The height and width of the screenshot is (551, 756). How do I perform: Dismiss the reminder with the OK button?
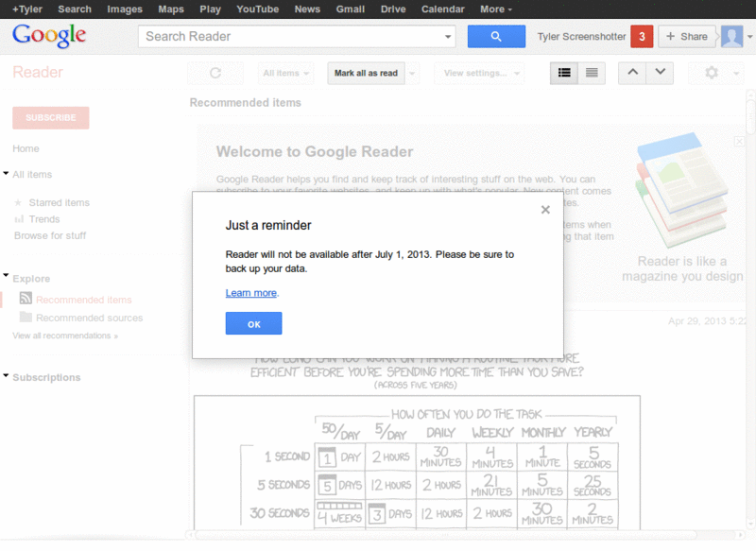pos(253,323)
